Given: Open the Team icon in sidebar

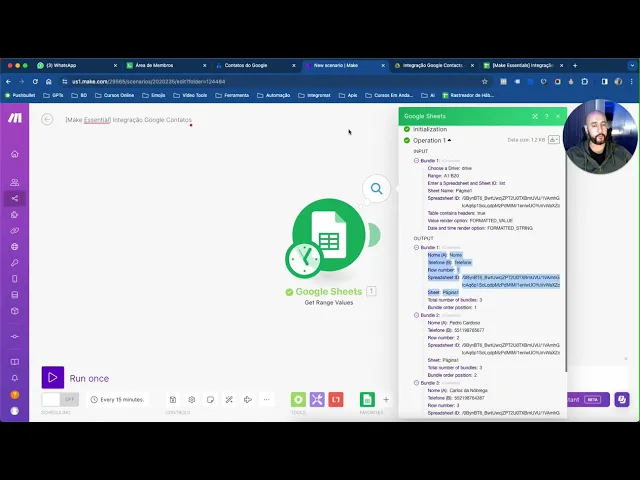Looking at the screenshot, I should [x=15, y=182].
